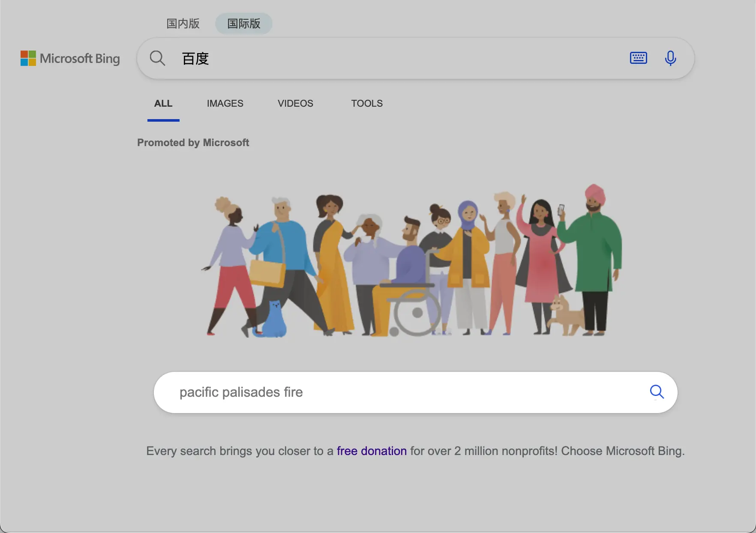Image resolution: width=756 pixels, height=533 pixels.
Task: Click the Promoted by Microsoft label
Action: tap(193, 143)
